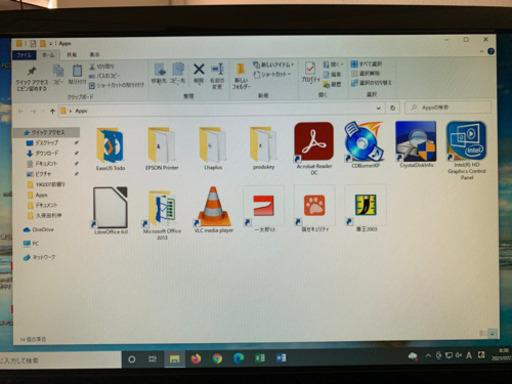Click the Copy path (パスのコピー) item

coord(104,76)
